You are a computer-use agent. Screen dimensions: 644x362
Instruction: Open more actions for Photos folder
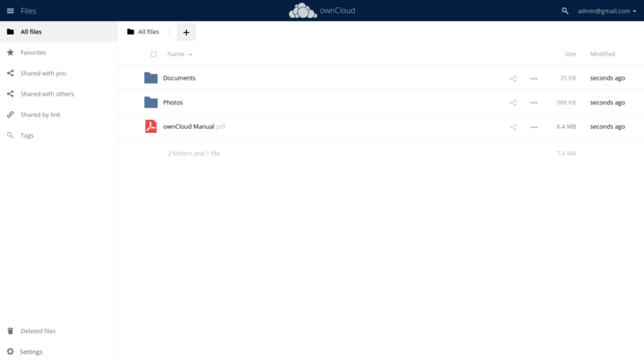[534, 103]
